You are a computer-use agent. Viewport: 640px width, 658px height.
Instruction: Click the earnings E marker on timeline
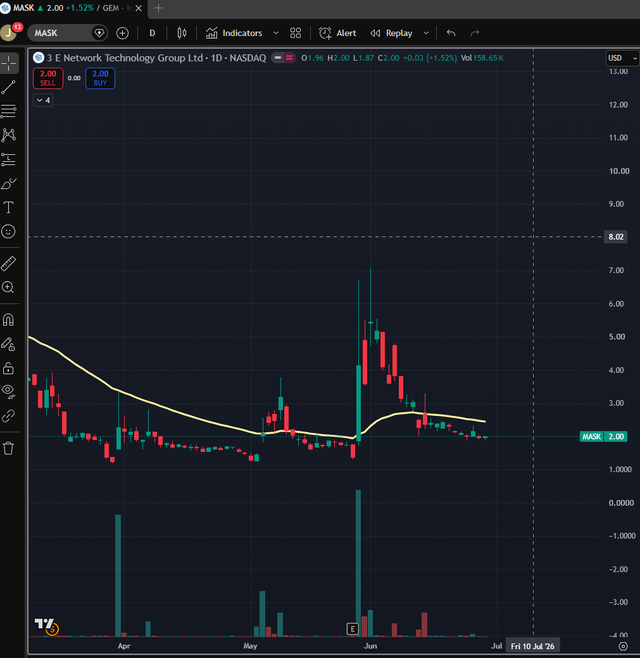(x=353, y=629)
